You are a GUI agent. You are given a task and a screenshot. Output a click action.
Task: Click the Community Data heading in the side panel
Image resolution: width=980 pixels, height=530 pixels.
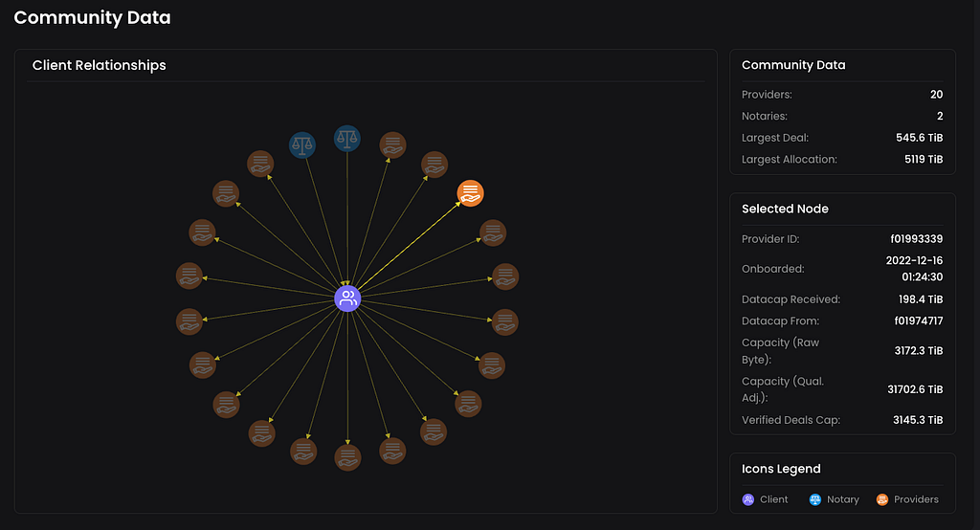pyautogui.click(x=793, y=65)
